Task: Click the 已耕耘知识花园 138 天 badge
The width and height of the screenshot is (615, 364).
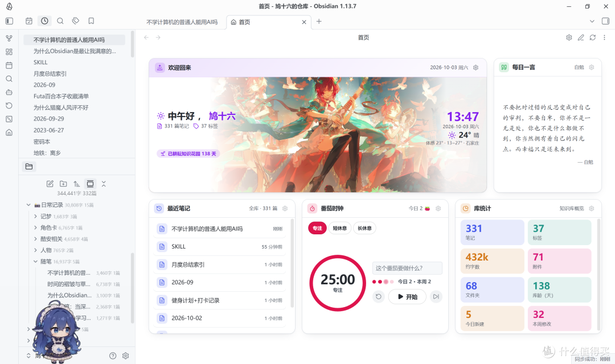Action: [x=188, y=154]
